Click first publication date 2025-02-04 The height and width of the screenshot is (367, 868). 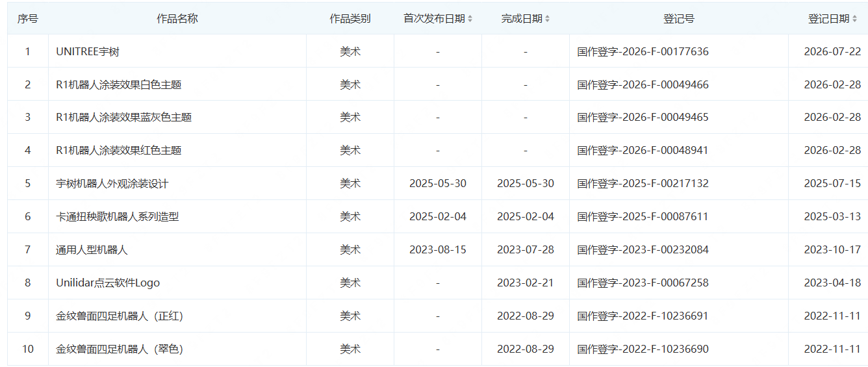click(x=438, y=216)
